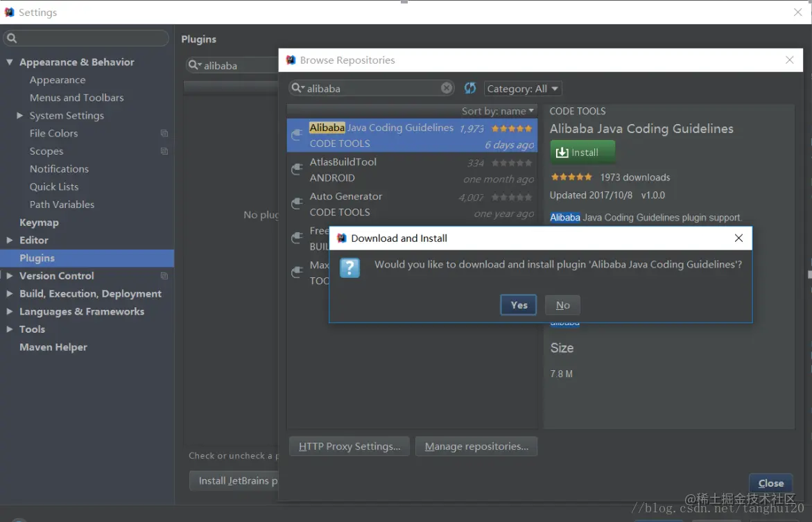The width and height of the screenshot is (812, 522).
Task: Open Quick Lists settings
Action: (x=54, y=186)
